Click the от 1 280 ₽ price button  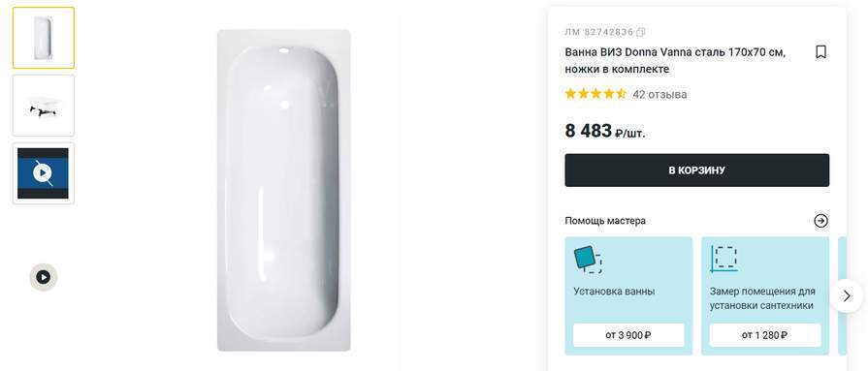click(x=765, y=335)
